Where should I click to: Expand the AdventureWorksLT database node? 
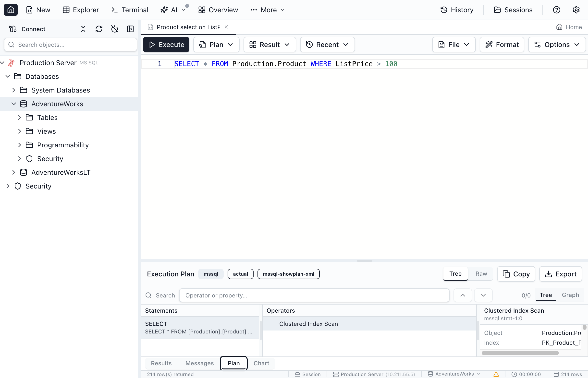[x=14, y=173]
